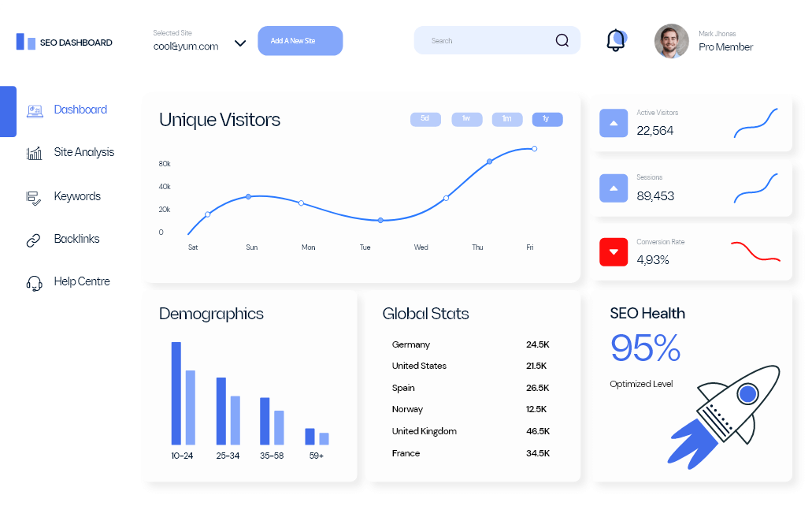This screenshot has width=812, height=521.
Task: Click the Add A New Site button
Action: tap(300, 40)
